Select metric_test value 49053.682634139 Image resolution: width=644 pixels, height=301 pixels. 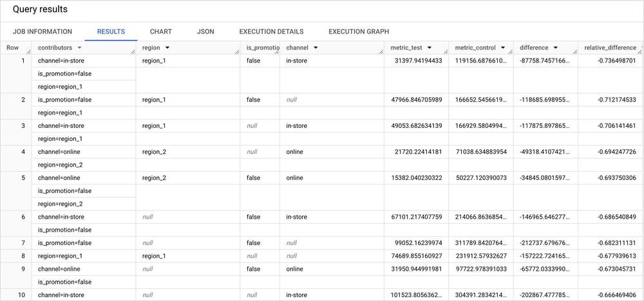coord(417,126)
